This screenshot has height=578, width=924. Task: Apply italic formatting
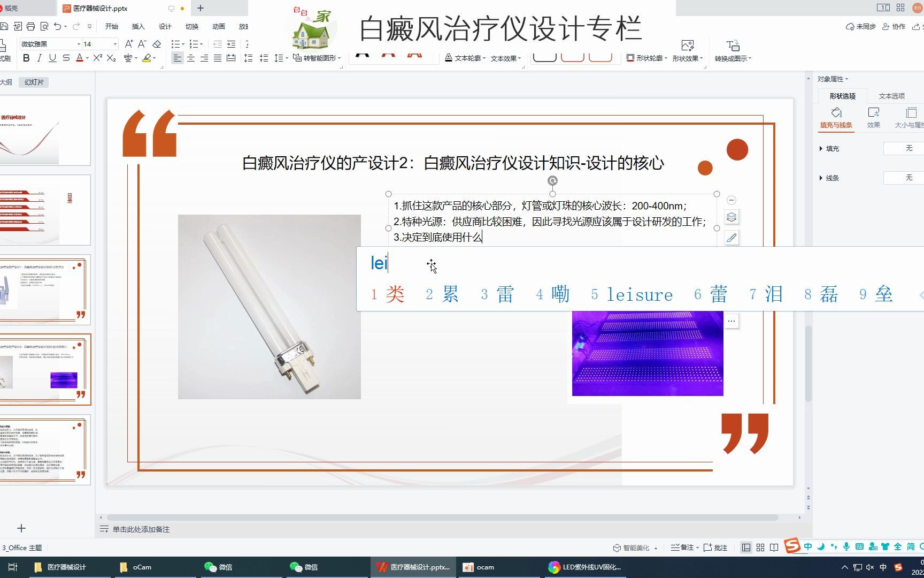pyautogui.click(x=38, y=58)
